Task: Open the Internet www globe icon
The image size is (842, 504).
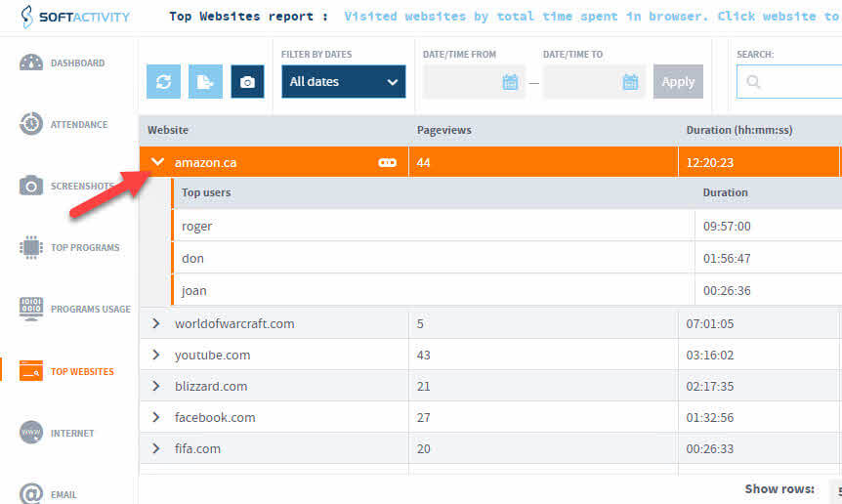Action: [x=30, y=433]
